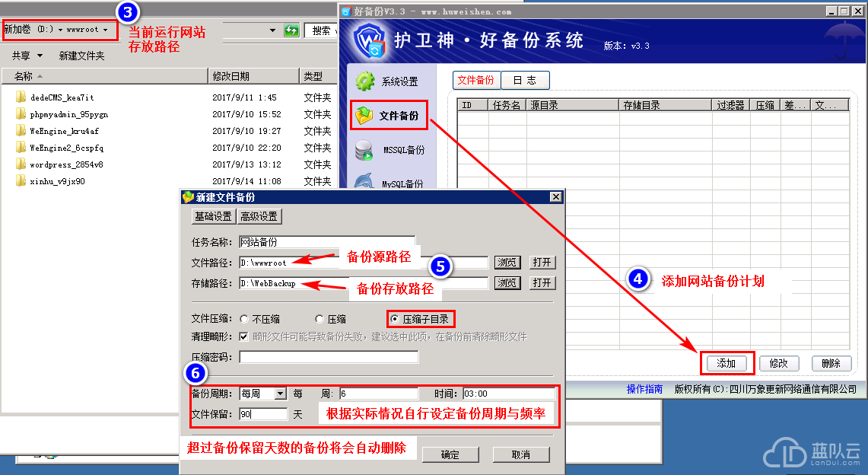The height and width of the screenshot is (475, 868).
Task: Expand the wwwroot breadcrumb arrow
Action: click(x=105, y=30)
